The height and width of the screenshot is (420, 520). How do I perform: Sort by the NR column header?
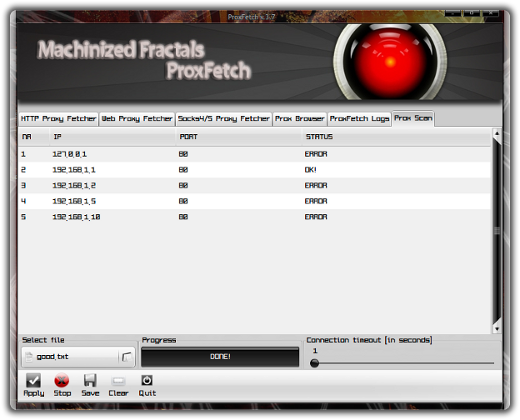coord(34,137)
